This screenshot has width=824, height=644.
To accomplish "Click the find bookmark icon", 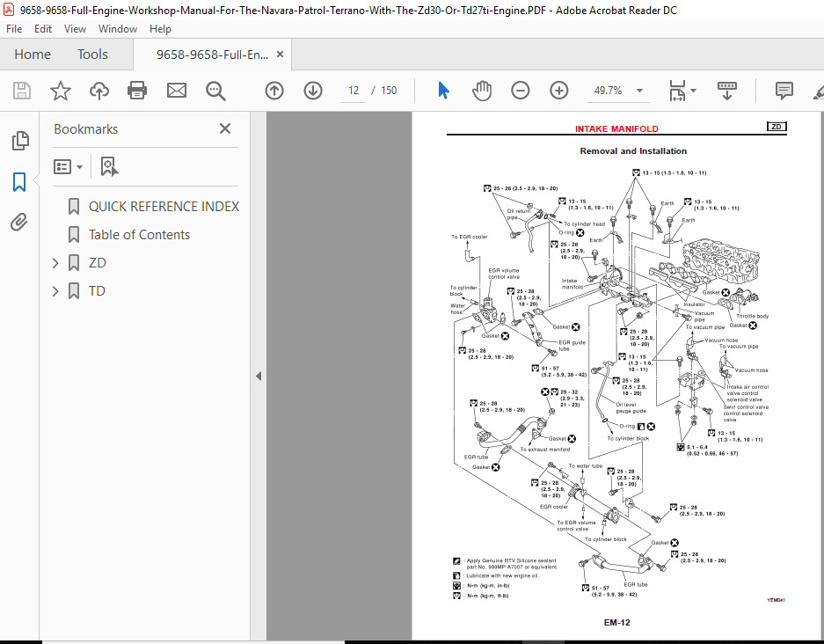I will (x=109, y=167).
